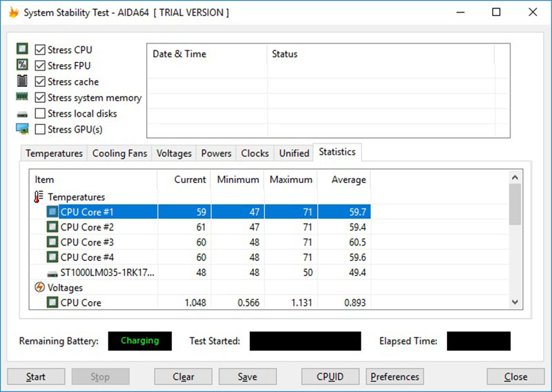Image resolution: width=552 pixels, height=392 pixels.
Task: Uncheck the Stress FPU checkbox
Action: coord(40,66)
